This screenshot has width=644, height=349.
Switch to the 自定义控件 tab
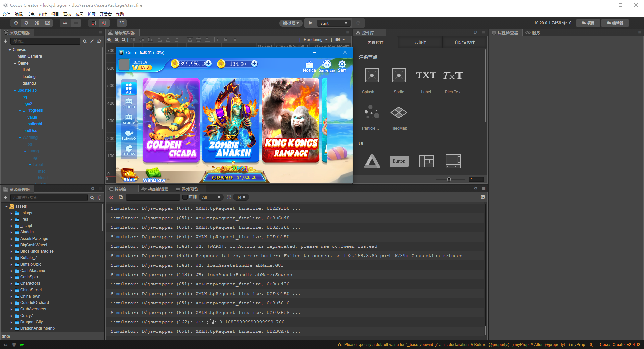(465, 43)
